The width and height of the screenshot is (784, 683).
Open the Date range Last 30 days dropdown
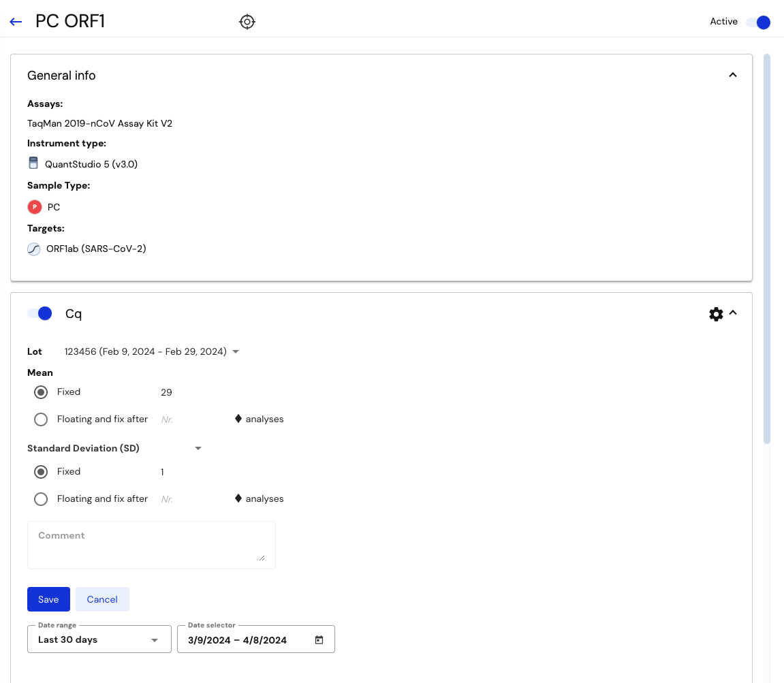[99, 639]
